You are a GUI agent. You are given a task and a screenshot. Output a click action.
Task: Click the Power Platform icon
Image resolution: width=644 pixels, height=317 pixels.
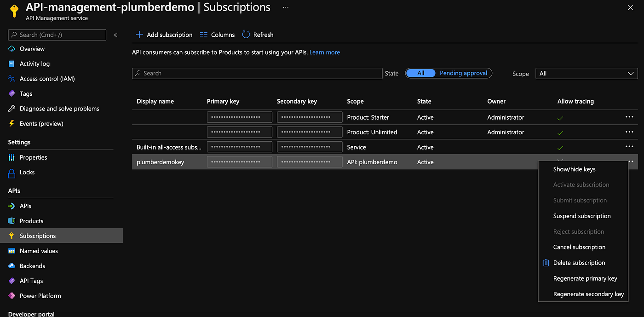(12, 296)
